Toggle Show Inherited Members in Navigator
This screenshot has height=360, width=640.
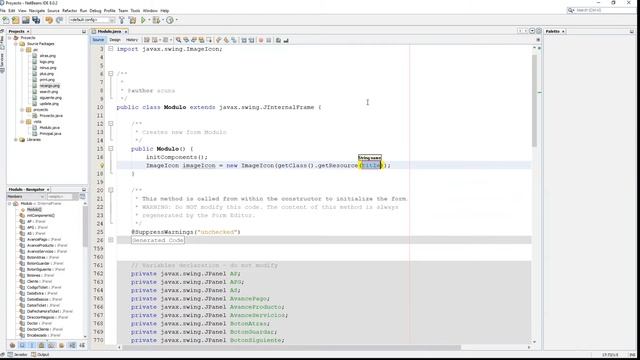pyautogui.click(x=12, y=345)
